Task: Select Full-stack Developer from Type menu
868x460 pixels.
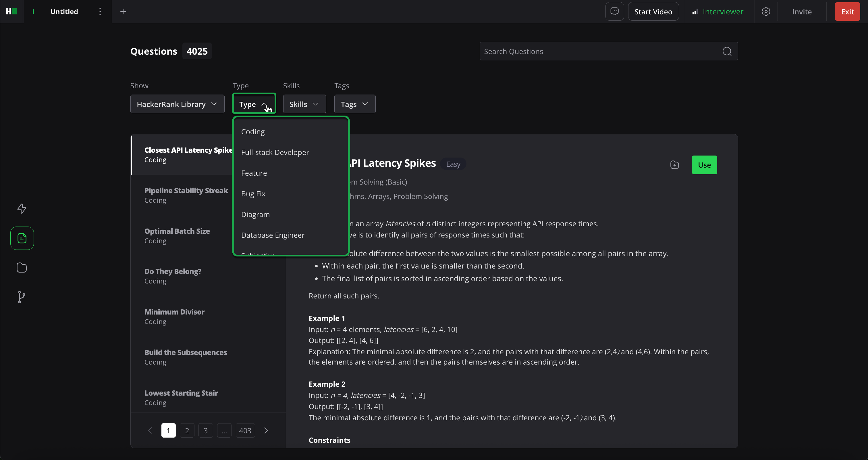Action: (x=275, y=152)
